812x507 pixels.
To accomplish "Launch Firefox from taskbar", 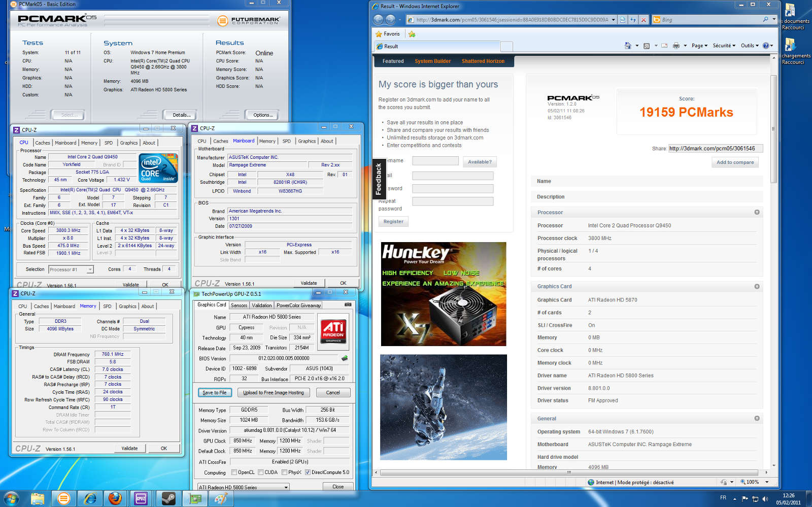I will pyautogui.click(x=115, y=498).
